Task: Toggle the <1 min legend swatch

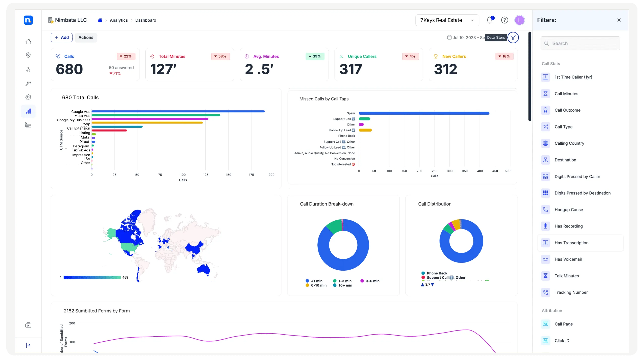Action: tap(307, 281)
